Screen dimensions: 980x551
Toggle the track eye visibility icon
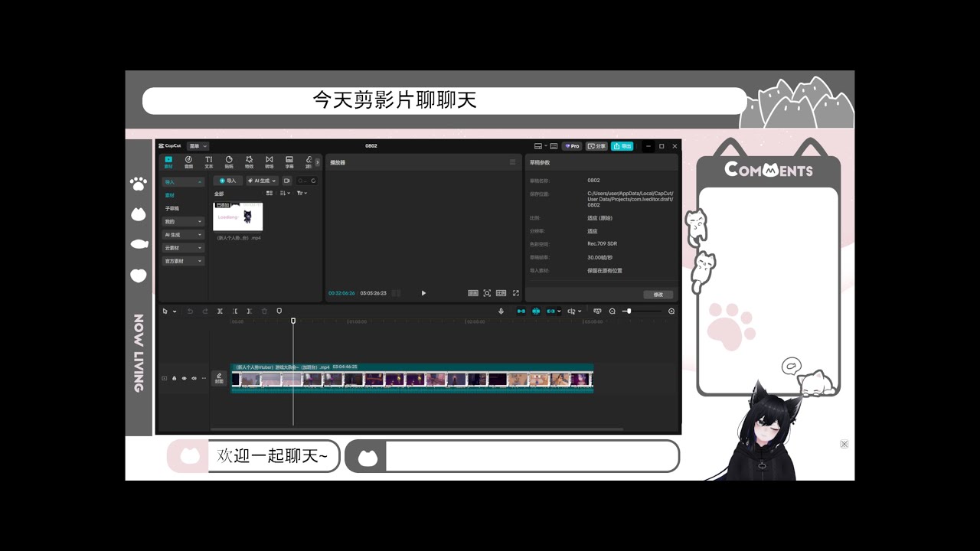click(184, 378)
